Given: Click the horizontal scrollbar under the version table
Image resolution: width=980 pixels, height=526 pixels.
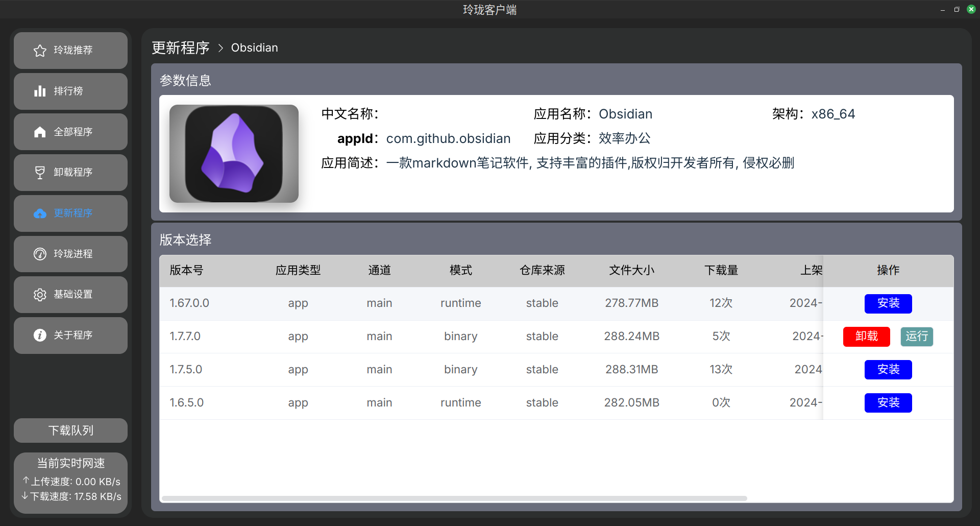Looking at the screenshot, I should [x=454, y=498].
